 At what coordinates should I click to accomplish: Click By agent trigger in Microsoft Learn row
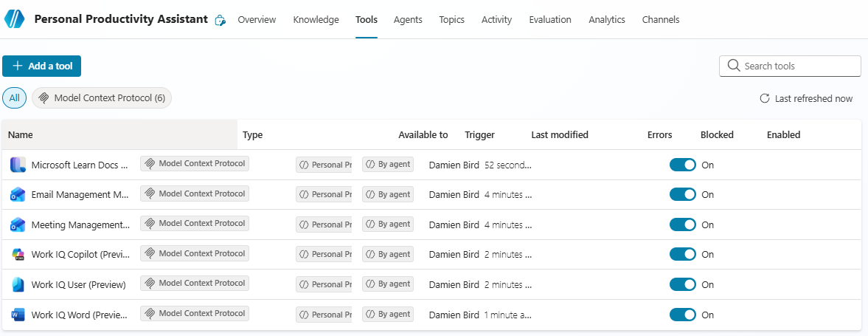[x=388, y=165]
